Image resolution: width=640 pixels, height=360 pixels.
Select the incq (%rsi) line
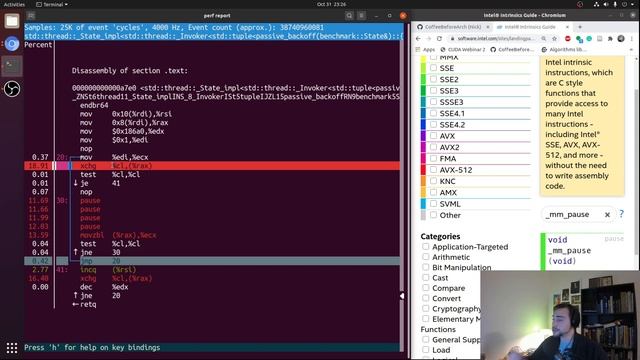(x=212, y=269)
